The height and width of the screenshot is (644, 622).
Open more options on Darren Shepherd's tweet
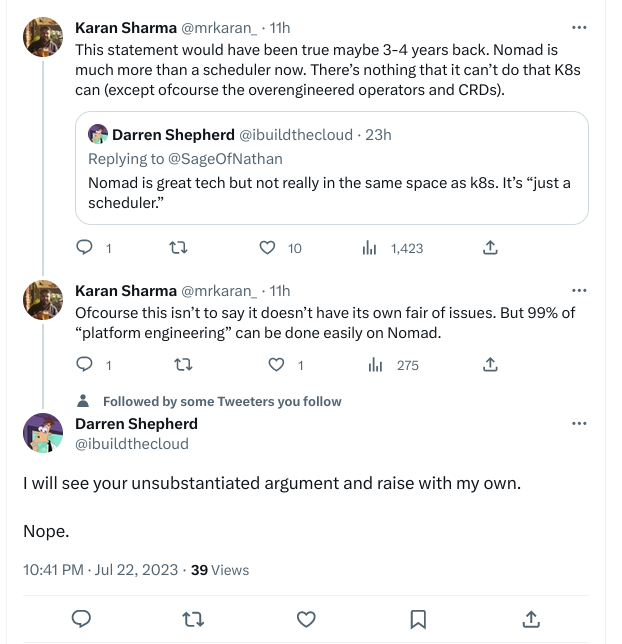579,423
